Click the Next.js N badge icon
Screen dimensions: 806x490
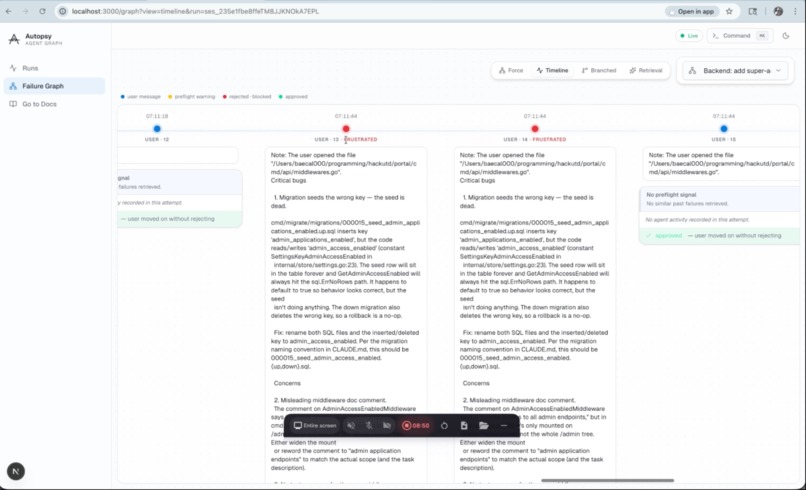(15, 471)
